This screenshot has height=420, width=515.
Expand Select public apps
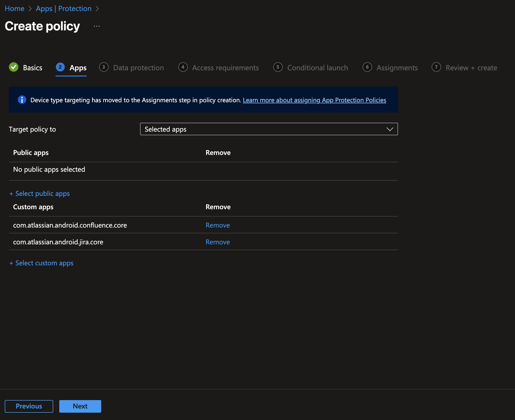[x=39, y=193]
